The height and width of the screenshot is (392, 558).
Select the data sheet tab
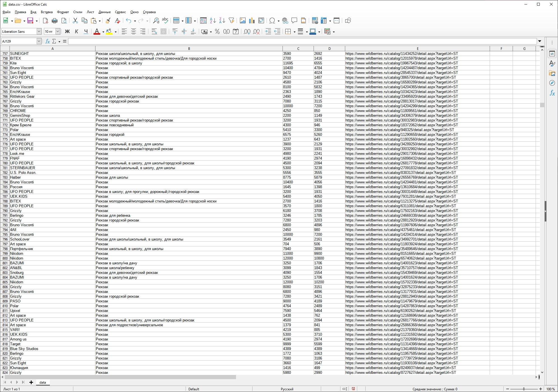pos(43,382)
